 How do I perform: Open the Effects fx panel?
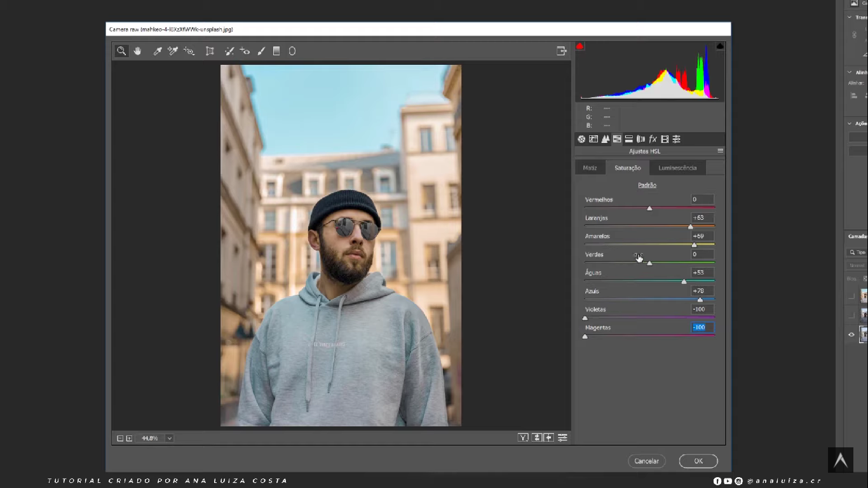click(653, 139)
